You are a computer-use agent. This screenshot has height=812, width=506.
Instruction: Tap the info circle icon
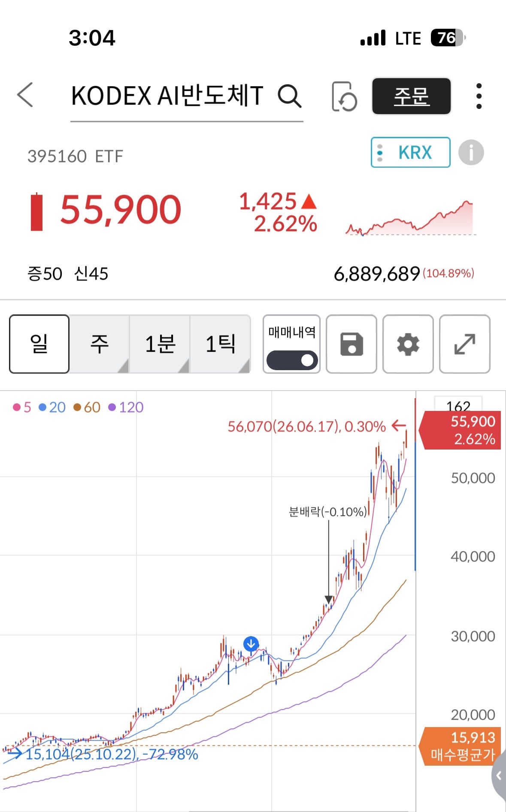(471, 152)
